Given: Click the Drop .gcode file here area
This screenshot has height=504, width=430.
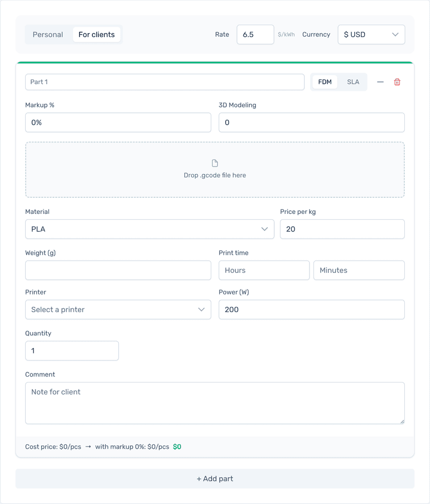Looking at the screenshot, I should 215,169.
